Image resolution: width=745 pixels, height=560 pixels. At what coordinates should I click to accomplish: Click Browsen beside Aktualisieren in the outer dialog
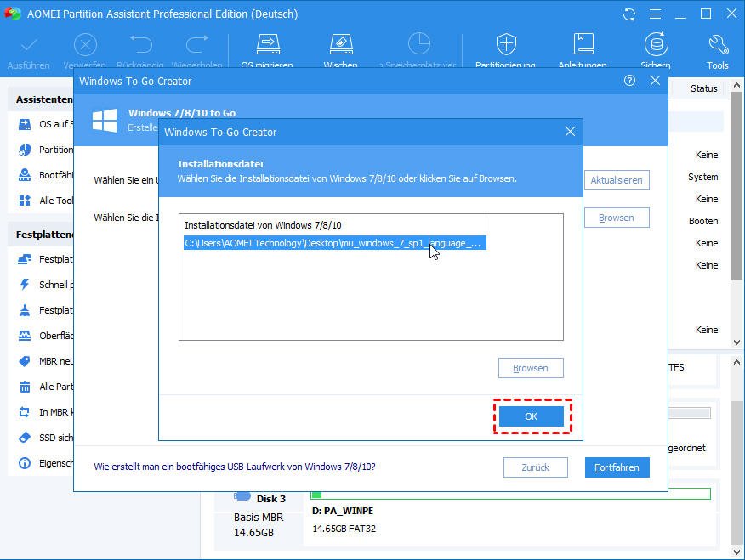coord(617,218)
